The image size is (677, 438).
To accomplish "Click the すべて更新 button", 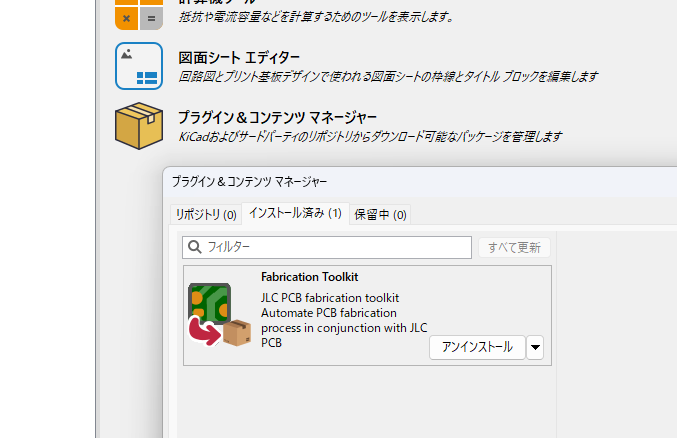I will point(514,248).
